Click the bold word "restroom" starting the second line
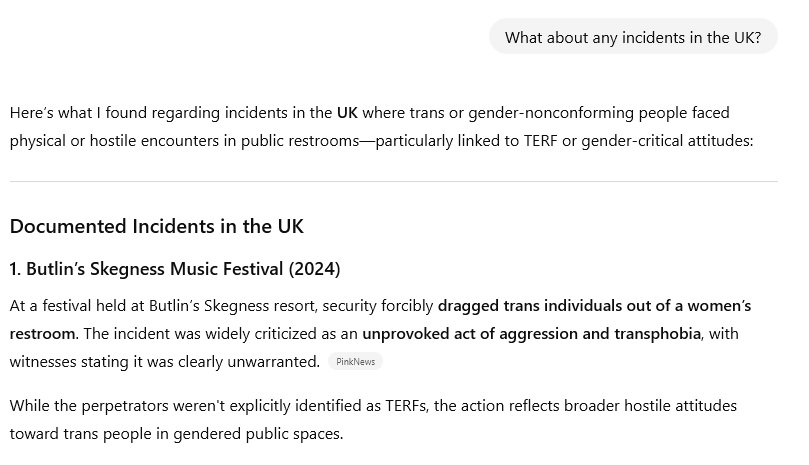Image resolution: width=809 pixels, height=465 pixels. click(42, 333)
